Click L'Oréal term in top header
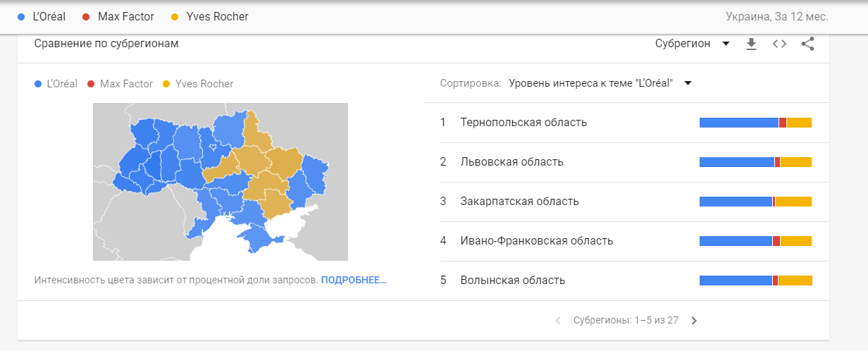The width and height of the screenshot is (868, 351). pyautogui.click(x=42, y=16)
